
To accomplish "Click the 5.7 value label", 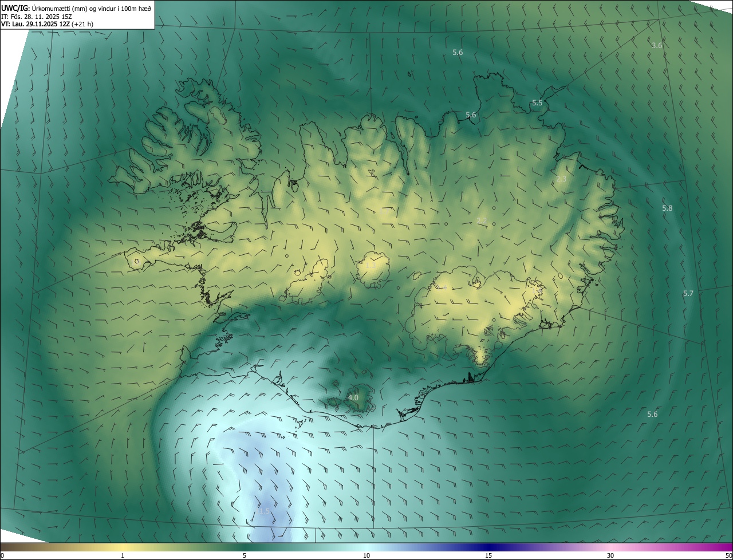I will tap(688, 293).
